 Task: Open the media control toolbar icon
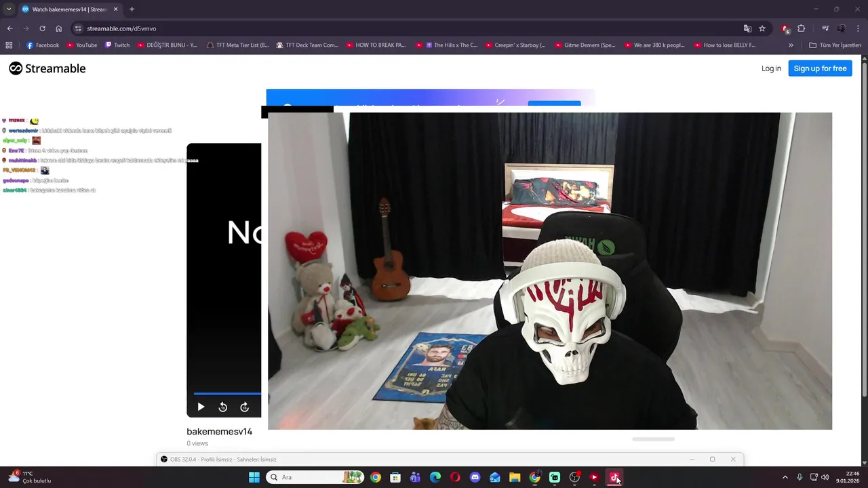[x=825, y=28]
